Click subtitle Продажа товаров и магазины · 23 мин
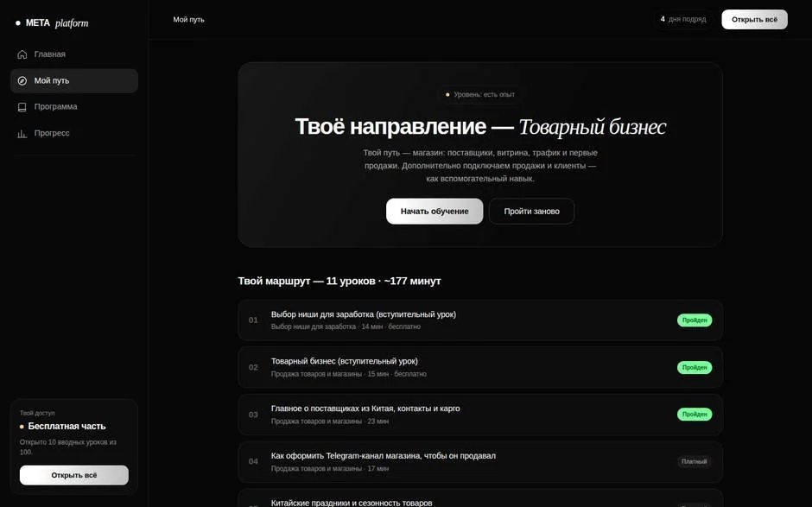Image resolution: width=812 pixels, height=507 pixels. (x=330, y=421)
